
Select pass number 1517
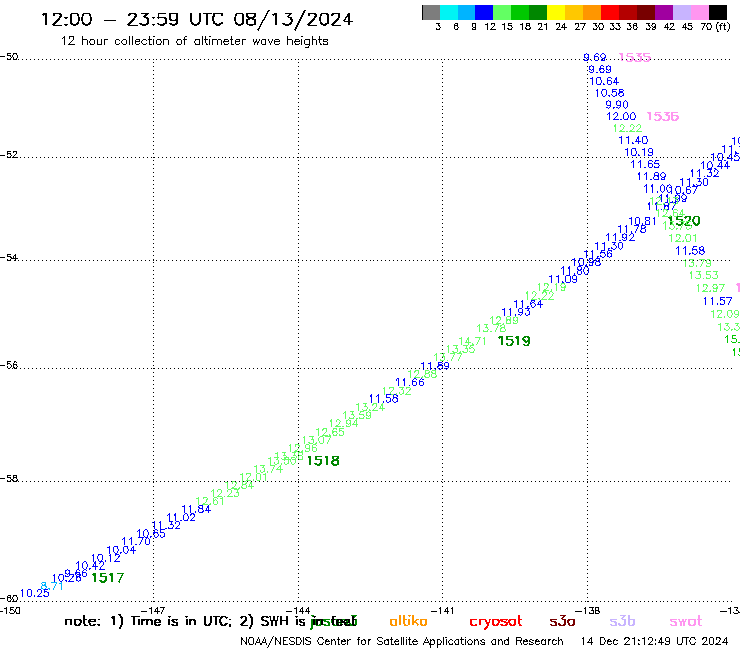[x=108, y=578]
